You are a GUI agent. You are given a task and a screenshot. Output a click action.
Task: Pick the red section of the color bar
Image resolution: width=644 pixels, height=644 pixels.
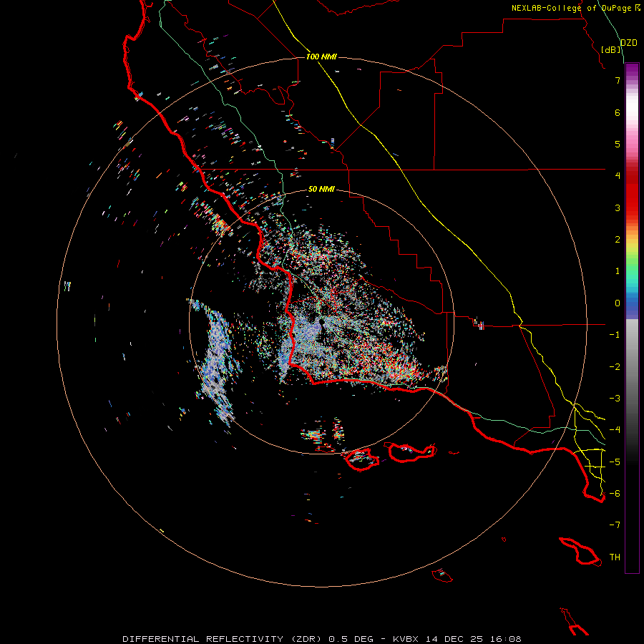[x=632, y=193]
